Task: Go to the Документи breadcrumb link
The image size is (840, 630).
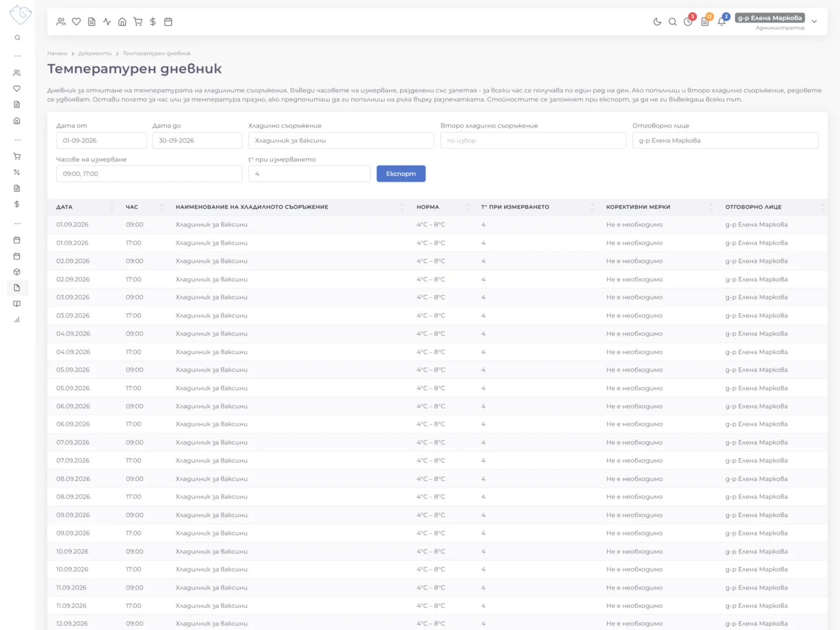Action: point(95,54)
